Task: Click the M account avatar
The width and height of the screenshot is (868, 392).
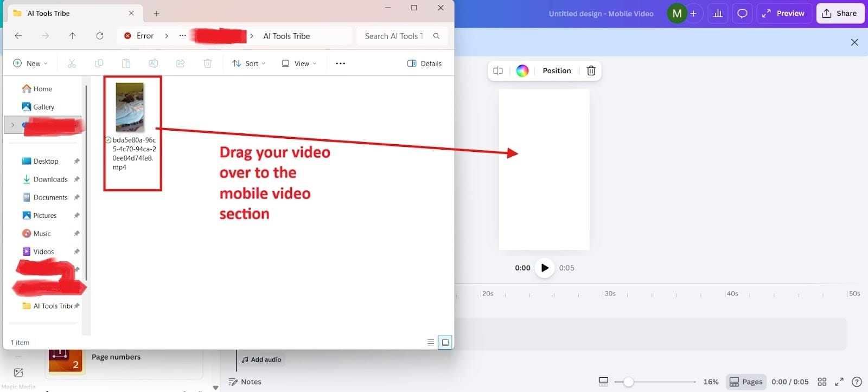Action: click(676, 14)
